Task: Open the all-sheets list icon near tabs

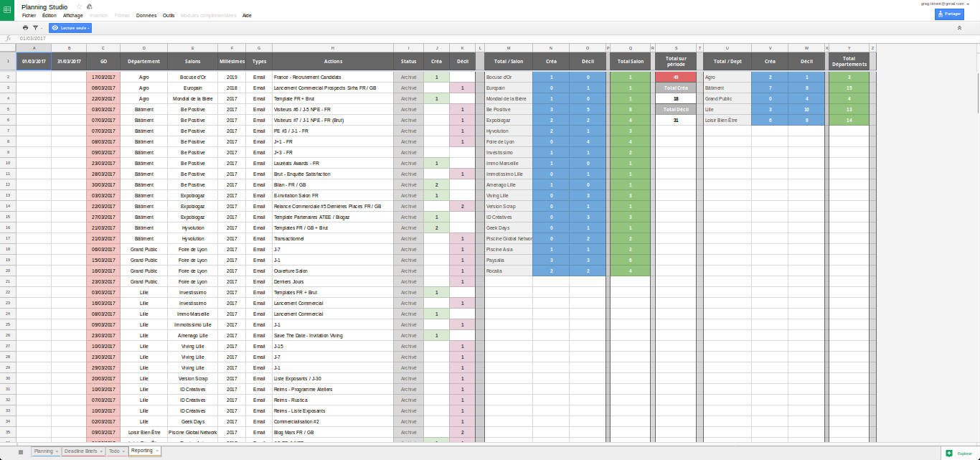Action: [22, 451]
